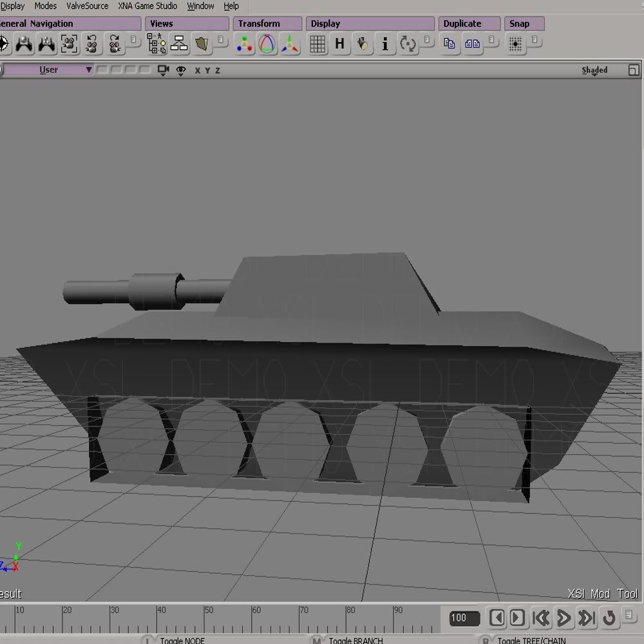Open the playback options icon beside loop
Image resolution: width=644 pixels, height=644 pixels.
point(629,614)
